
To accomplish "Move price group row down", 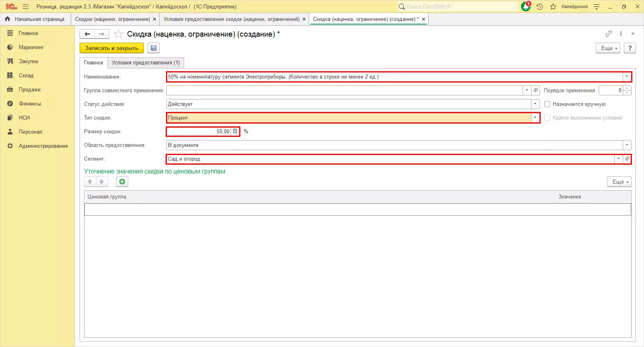I will click(x=102, y=182).
